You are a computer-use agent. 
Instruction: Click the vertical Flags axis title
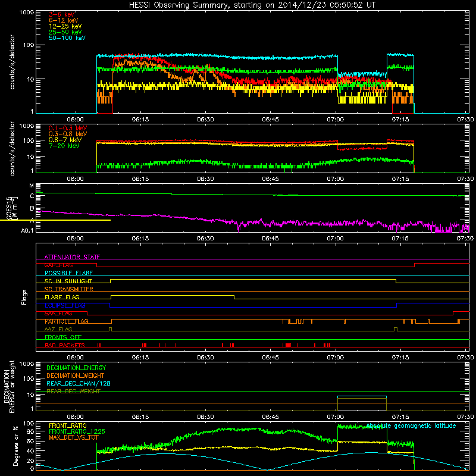click(24, 297)
